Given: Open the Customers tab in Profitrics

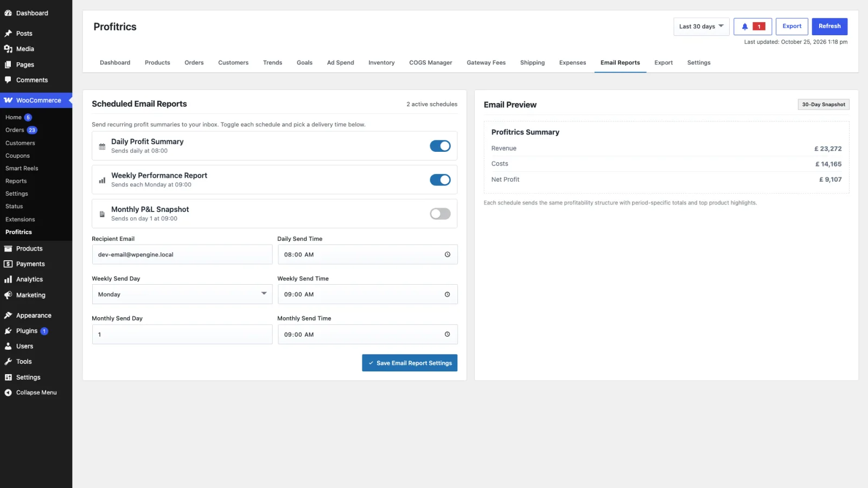Looking at the screenshot, I should click(233, 63).
